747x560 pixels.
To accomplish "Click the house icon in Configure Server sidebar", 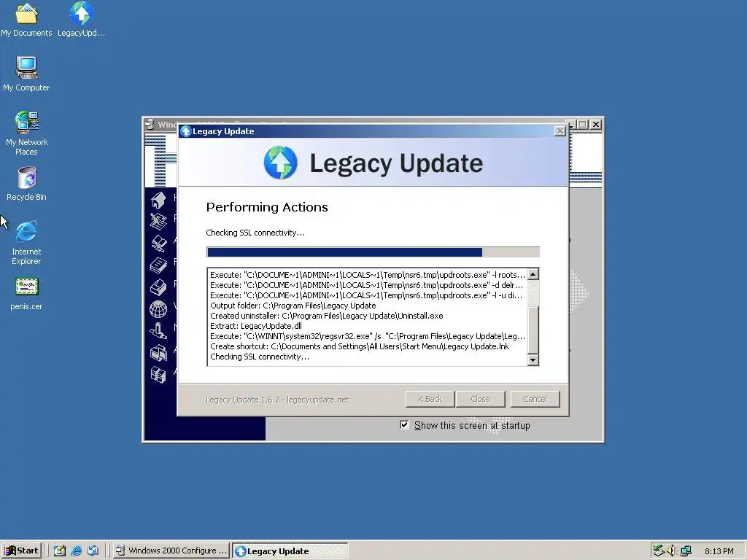I will (158, 200).
